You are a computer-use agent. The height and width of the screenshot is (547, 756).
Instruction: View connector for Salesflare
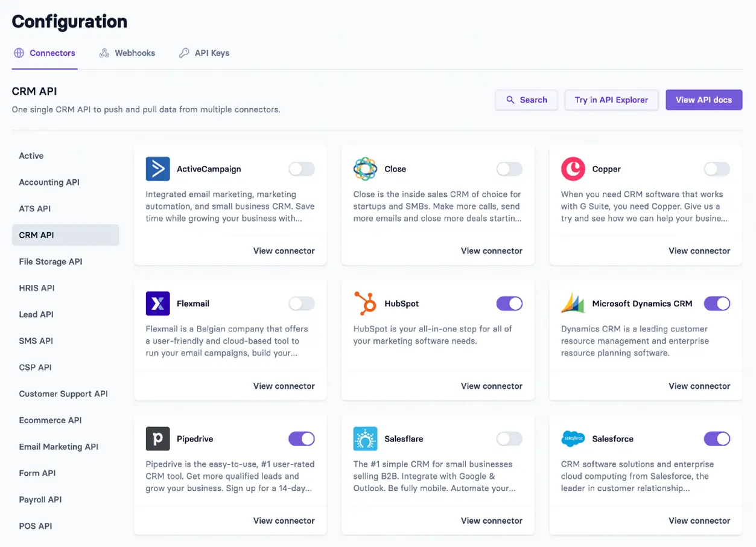tap(491, 520)
